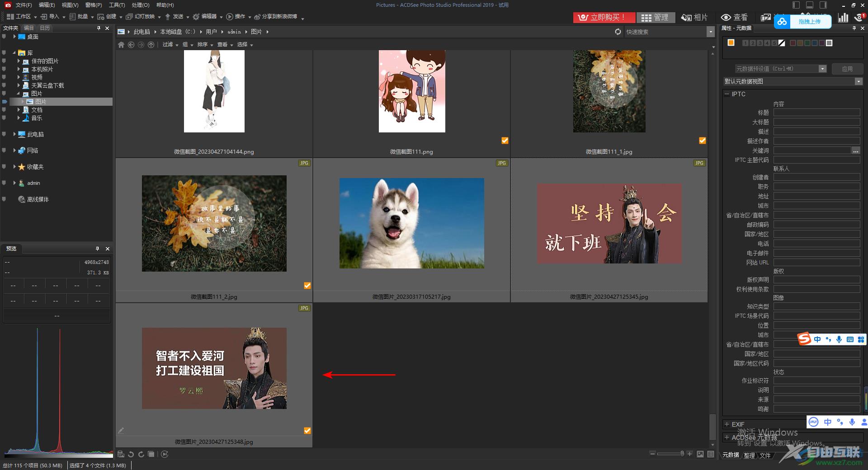Open Photos mode (相片)

tap(694, 17)
